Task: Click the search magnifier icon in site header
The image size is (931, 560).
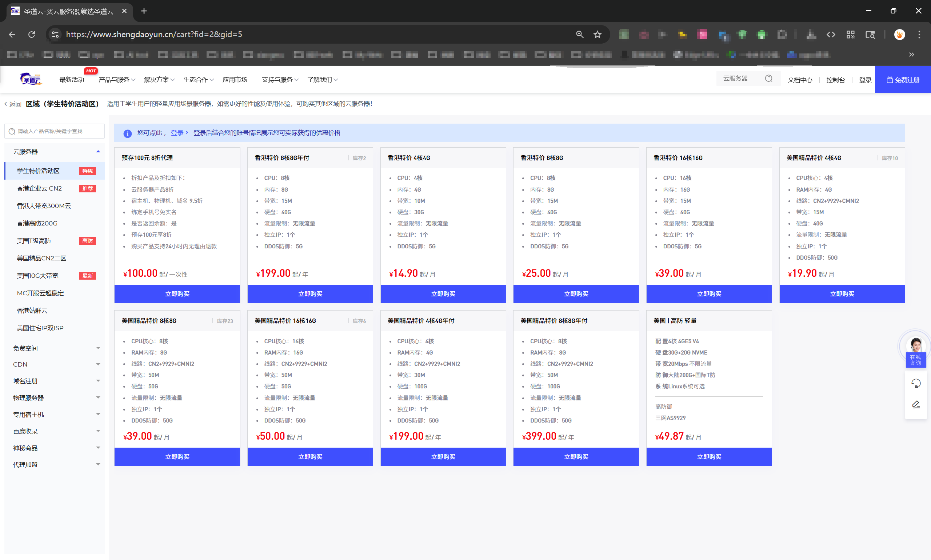Action: [768, 79]
